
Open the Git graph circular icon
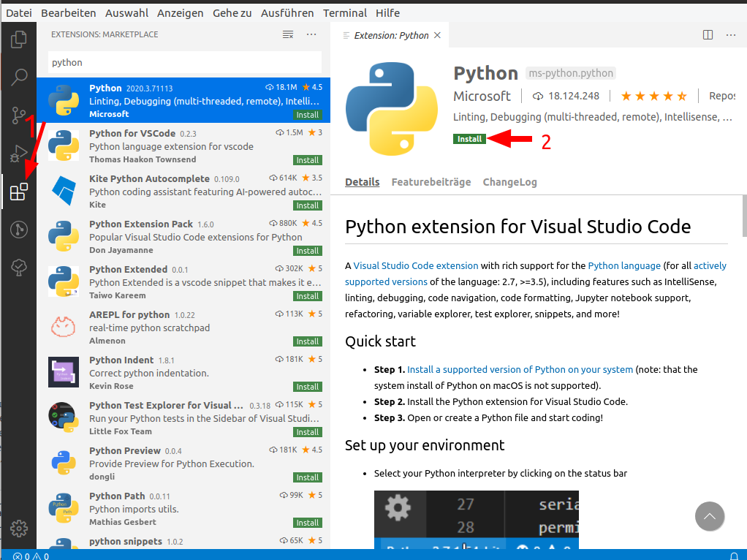18,230
